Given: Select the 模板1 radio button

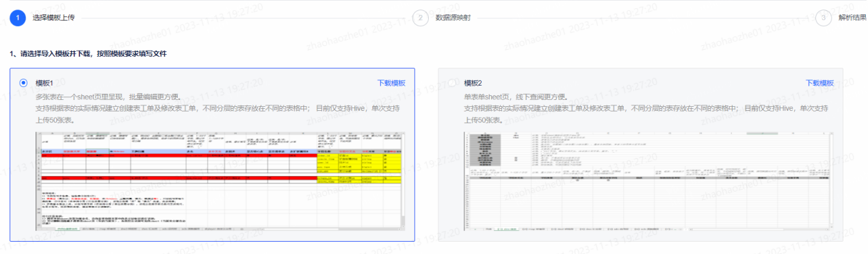Looking at the screenshot, I should click(x=23, y=83).
